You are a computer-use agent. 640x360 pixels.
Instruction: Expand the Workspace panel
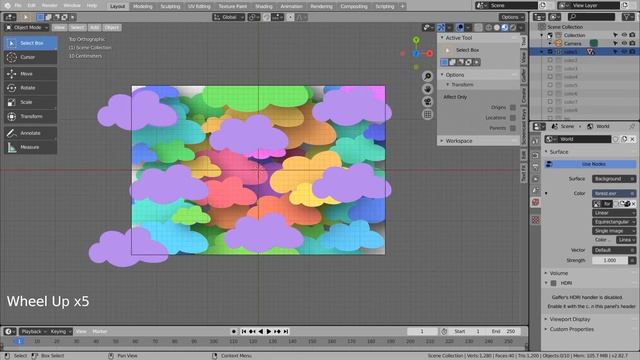pyautogui.click(x=458, y=141)
